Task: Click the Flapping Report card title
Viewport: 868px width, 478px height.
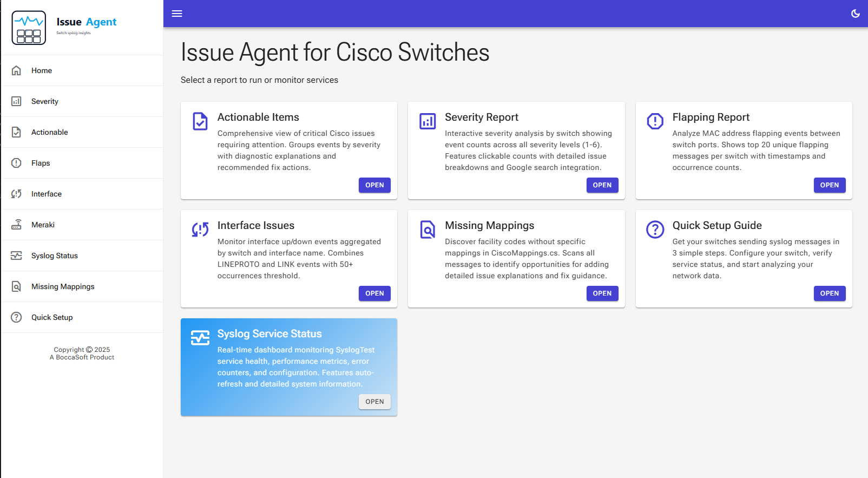Action: 711,117
